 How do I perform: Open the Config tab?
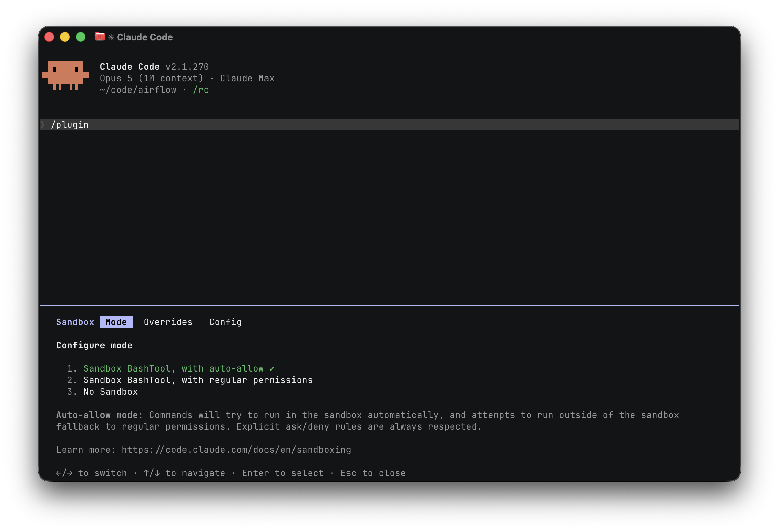click(x=225, y=322)
